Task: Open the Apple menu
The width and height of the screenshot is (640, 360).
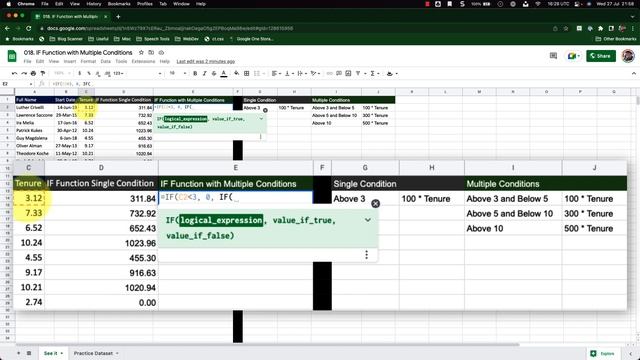Action: pos(8,4)
